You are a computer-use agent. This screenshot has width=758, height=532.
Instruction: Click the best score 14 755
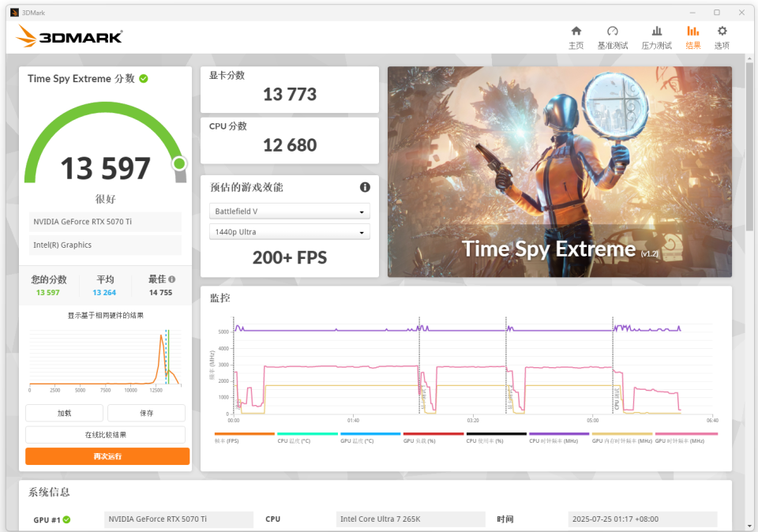point(160,293)
